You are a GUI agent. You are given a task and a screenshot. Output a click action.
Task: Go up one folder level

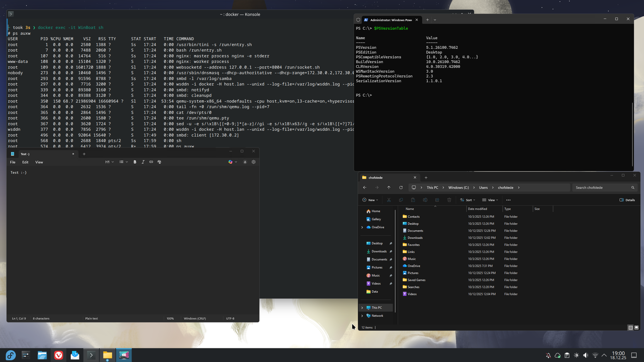tap(389, 188)
